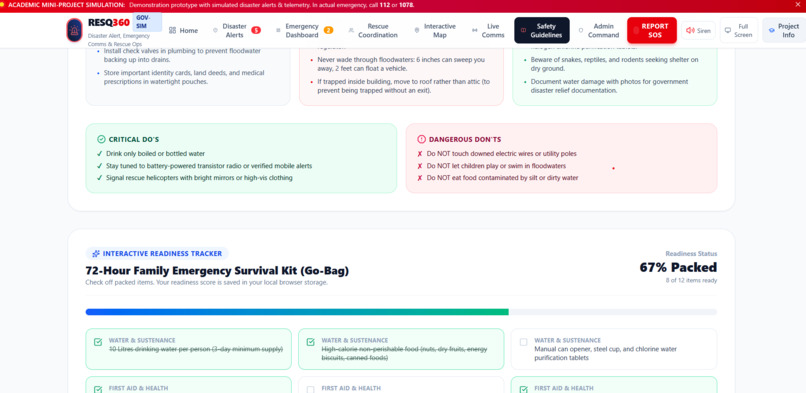Image resolution: width=806 pixels, height=393 pixels.
Task: Click the emergency number 112 in banner
Action: 385,5
